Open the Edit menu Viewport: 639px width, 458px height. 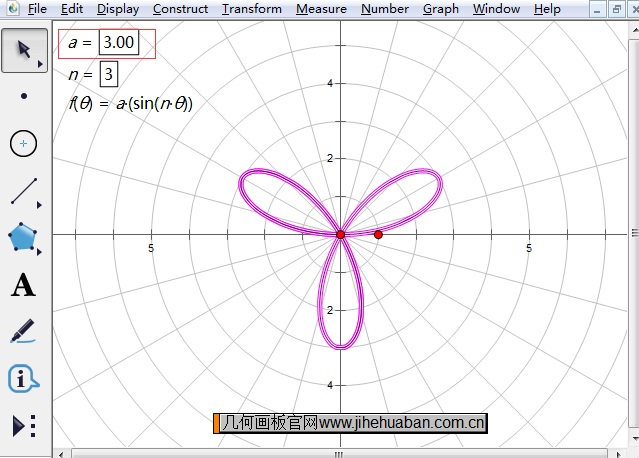(x=71, y=9)
